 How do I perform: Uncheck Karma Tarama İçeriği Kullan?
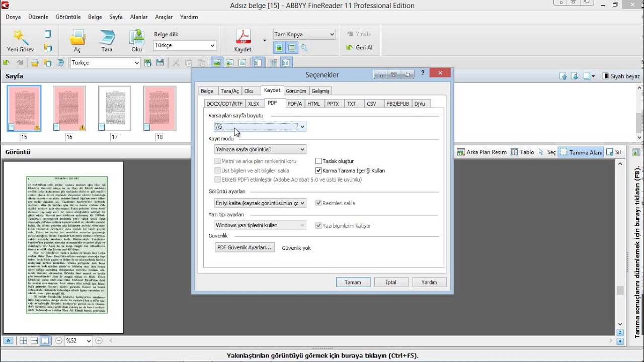point(318,170)
